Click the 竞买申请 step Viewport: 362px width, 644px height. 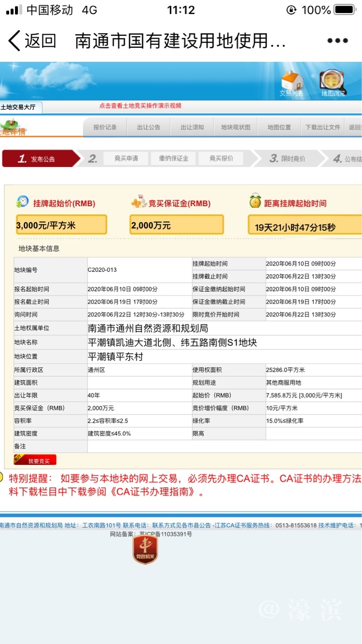[x=126, y=158]
